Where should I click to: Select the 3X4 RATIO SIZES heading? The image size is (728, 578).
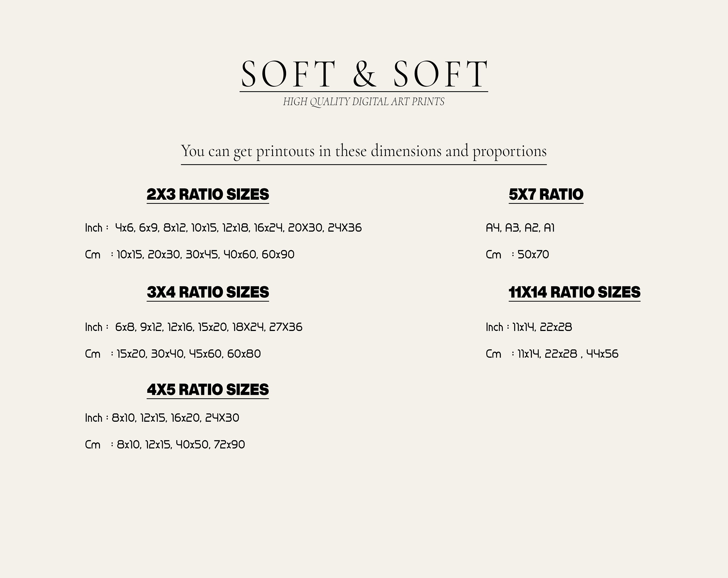click(208, 292)
